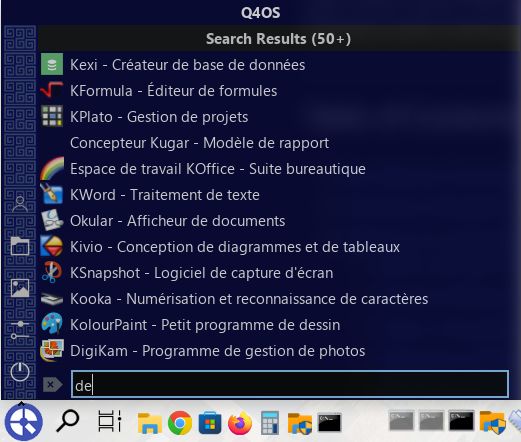Open the DigiKam photo management icon

(52, 350)
